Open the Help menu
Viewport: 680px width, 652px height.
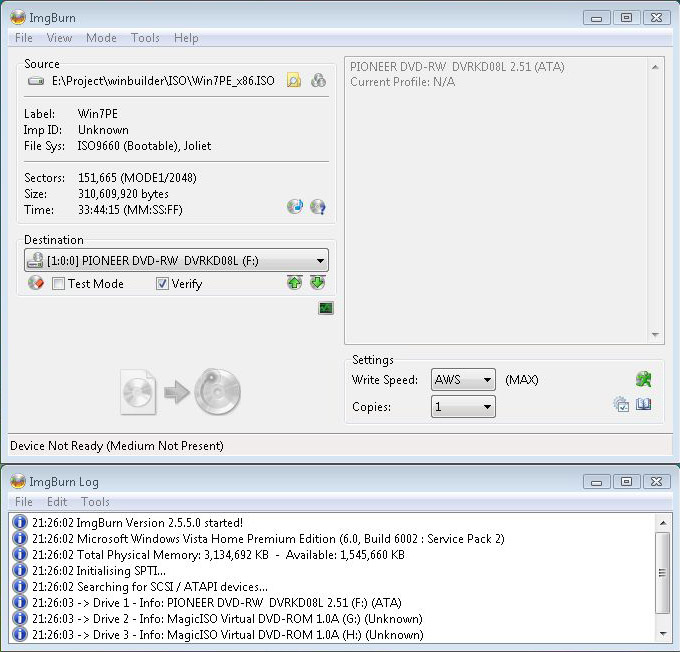[186, 38]
